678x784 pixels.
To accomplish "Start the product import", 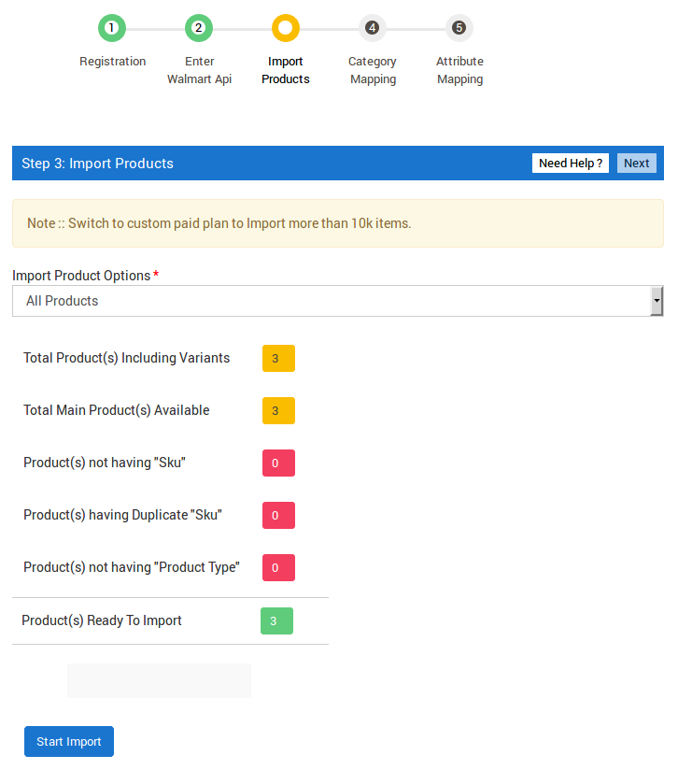I will coord(69,742).
